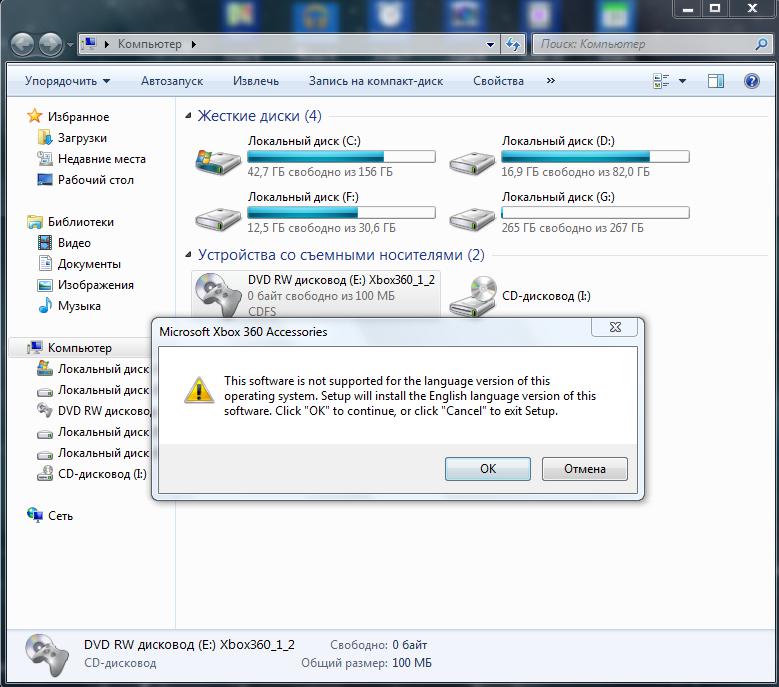The image size is (779, 687).
Task: Minimize the Explorer window
Action: (x=688, y=8)
